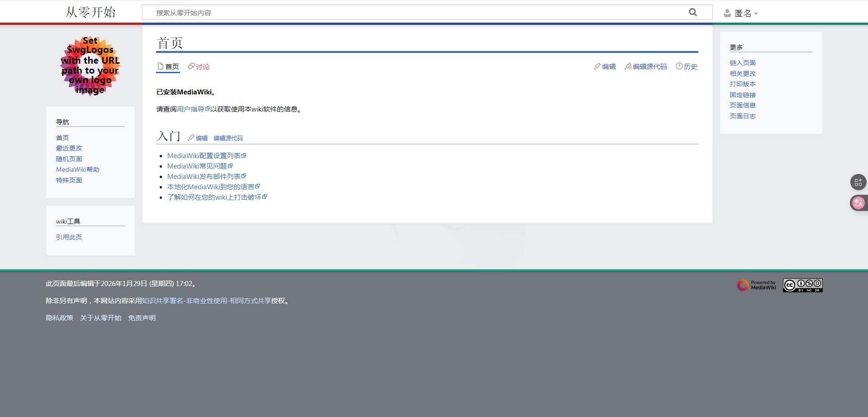Open the pink translation floating icon
This screenshot has width=868, height=417.
click(858, 202)
